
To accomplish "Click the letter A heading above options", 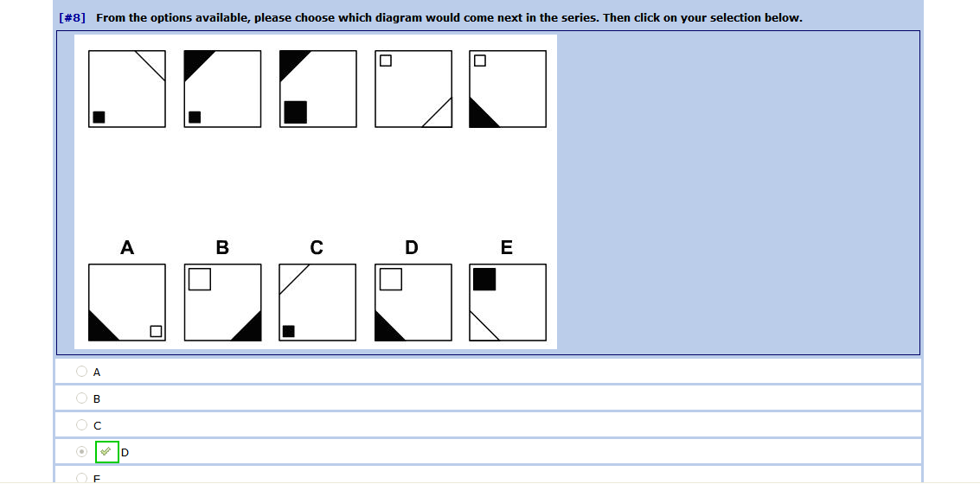I will (127, 248).
